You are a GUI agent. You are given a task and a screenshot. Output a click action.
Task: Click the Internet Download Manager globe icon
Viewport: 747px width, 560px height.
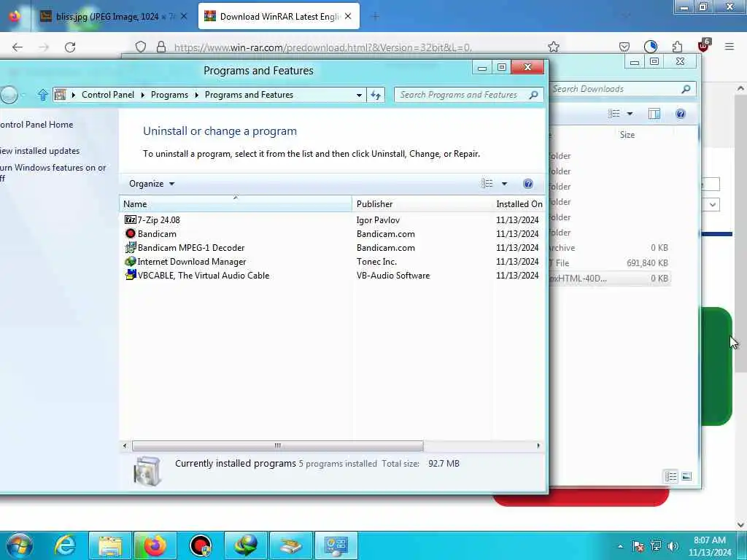130,261
